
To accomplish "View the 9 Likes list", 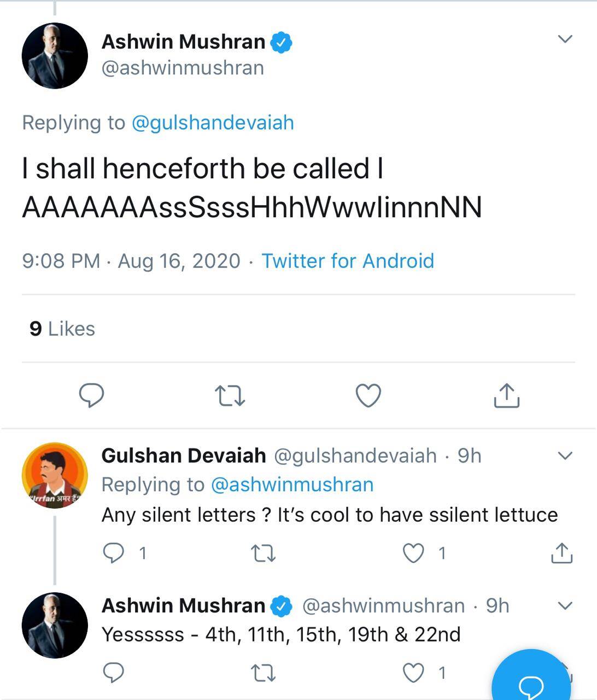I will 62,329.
